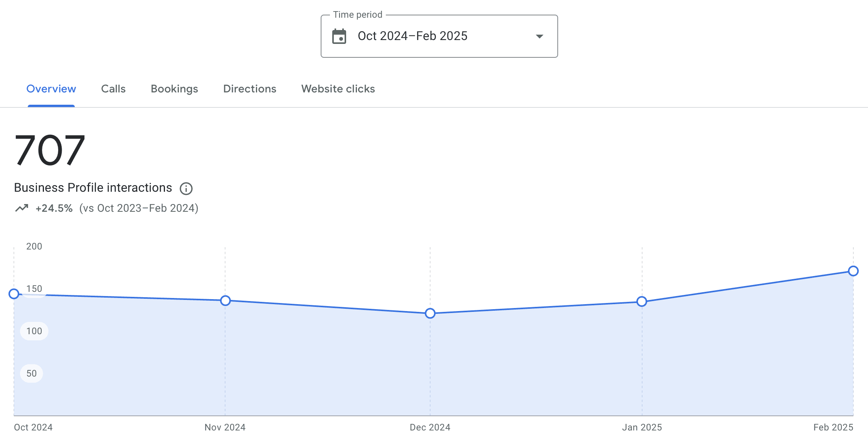Select the Directions tab
The height and width of the screenshot is (442, 868).
(250, 89)
